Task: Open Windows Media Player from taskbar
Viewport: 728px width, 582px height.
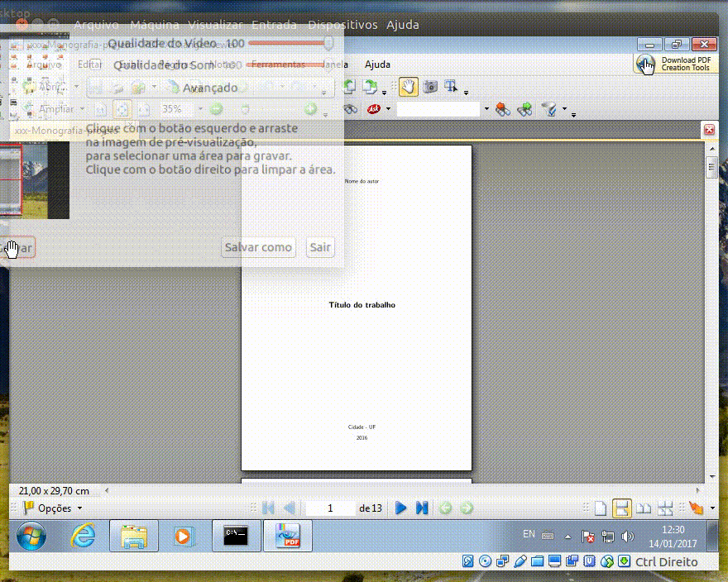Action: coord(184,536)
